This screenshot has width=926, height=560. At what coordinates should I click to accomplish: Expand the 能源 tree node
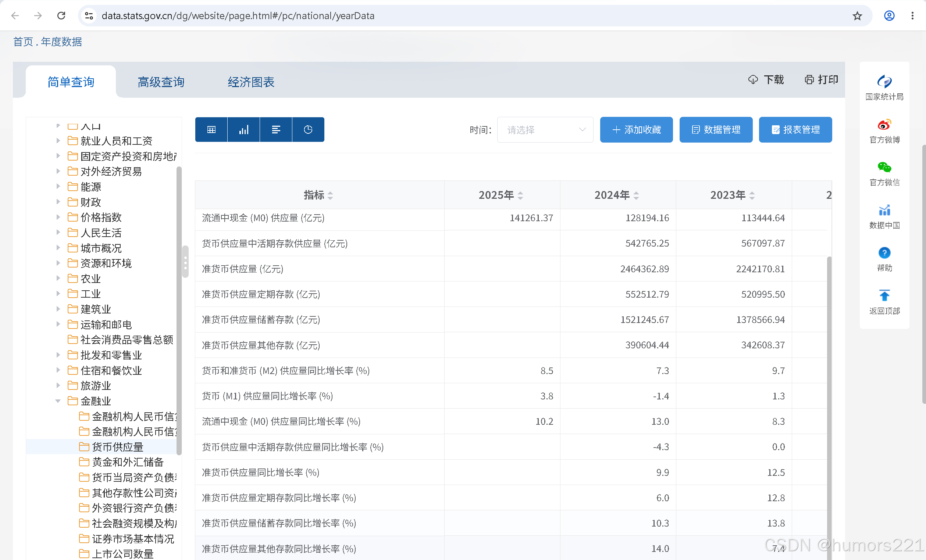[58, 187]
